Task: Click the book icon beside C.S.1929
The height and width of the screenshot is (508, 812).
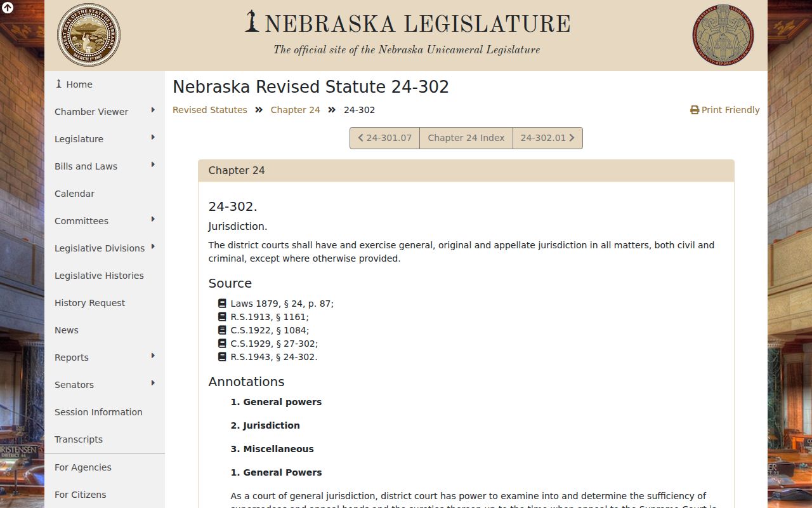Action: tap(222, 344)
